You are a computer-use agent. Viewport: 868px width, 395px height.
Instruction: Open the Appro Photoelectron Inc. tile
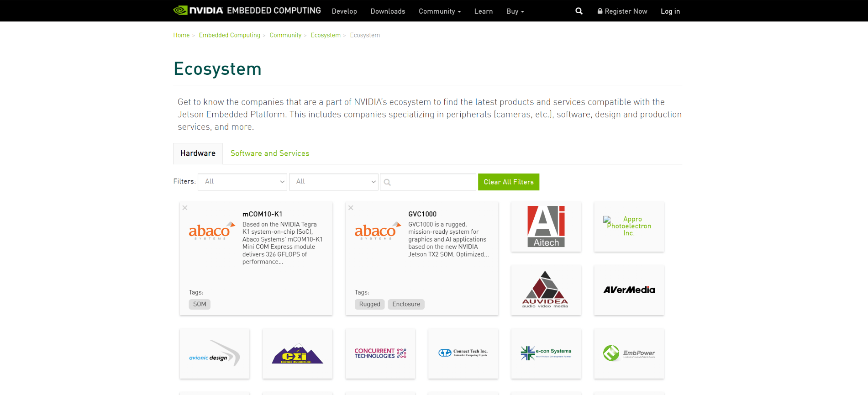coord(629,226)
